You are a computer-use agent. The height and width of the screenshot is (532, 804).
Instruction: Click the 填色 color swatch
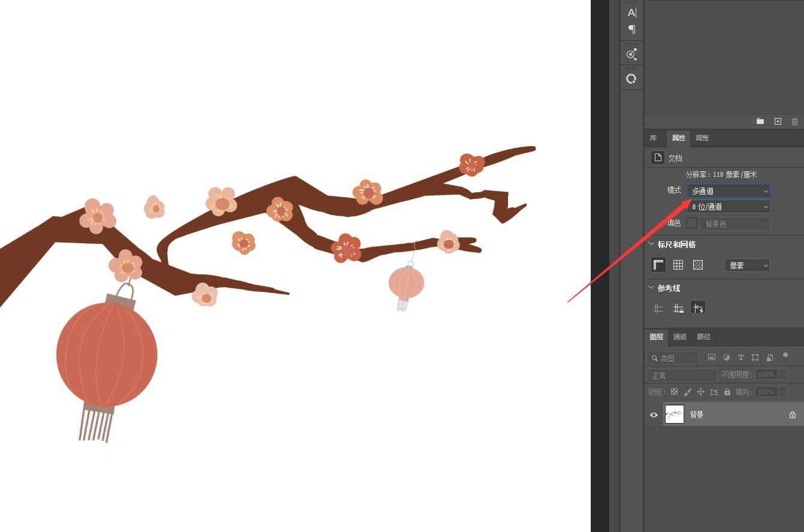point(692,223)
